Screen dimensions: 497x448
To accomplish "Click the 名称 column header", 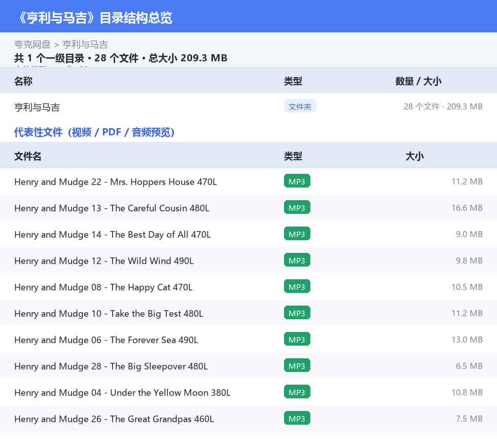I will coord(23,81).
